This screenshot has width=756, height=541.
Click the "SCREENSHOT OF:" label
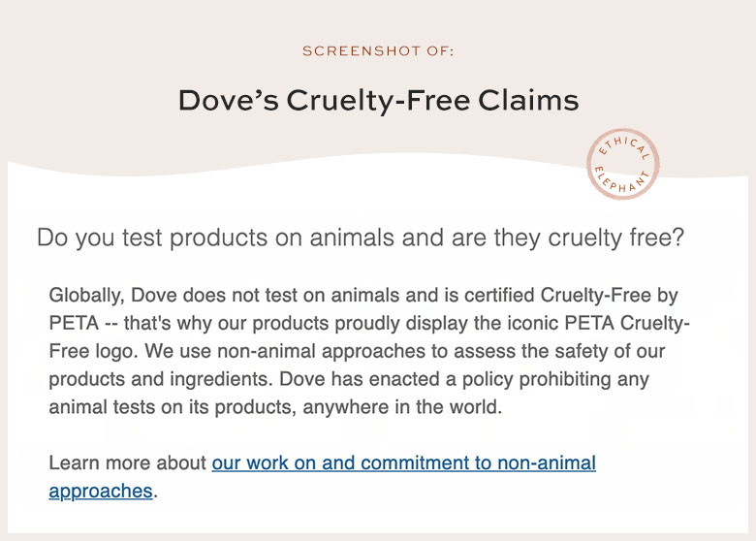(x=378, y=51)
